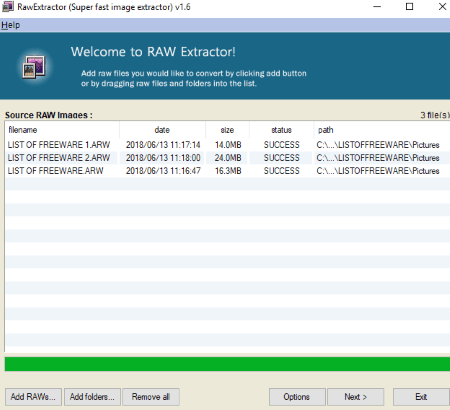Screen dimensions: 450x410
Task: Sort the list by the filename column header
Action: tap(62, 130)
